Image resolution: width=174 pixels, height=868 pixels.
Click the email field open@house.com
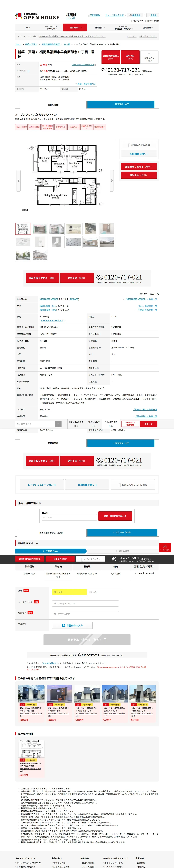(x=85, y=604)
